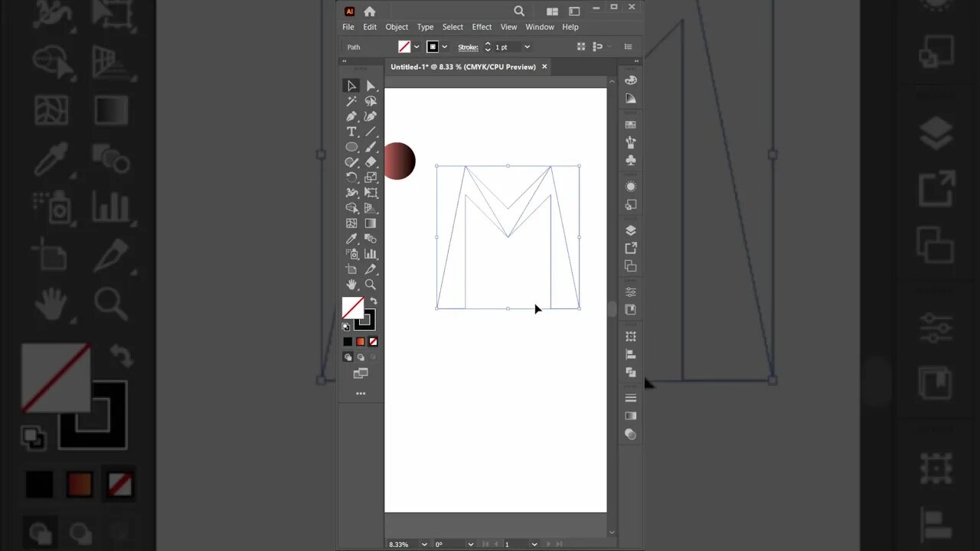Select the Gradient tool
980x551 pixels.
pyautogui.click(x=371, y=223)
